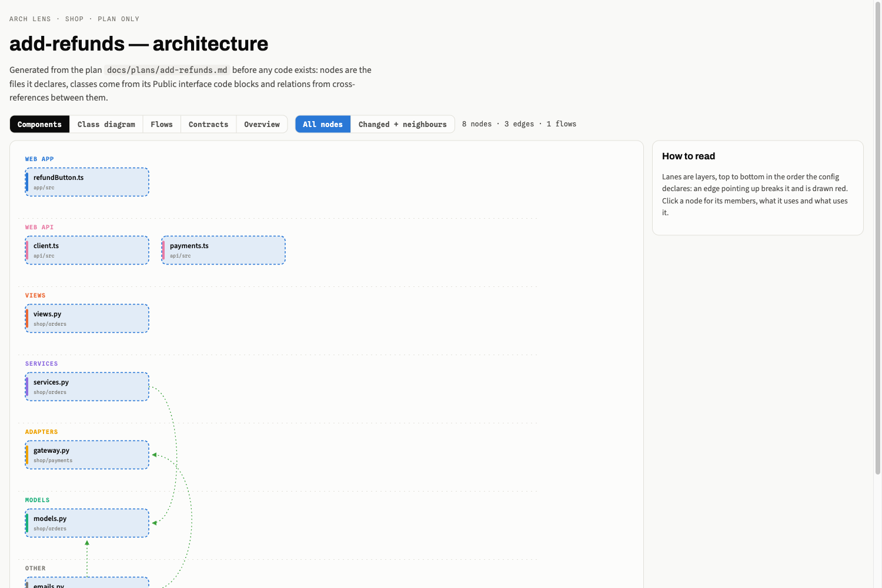Click the 'WEB APP' lane label
The height and width of the screenshot is (588, 882).
point(39,159)
